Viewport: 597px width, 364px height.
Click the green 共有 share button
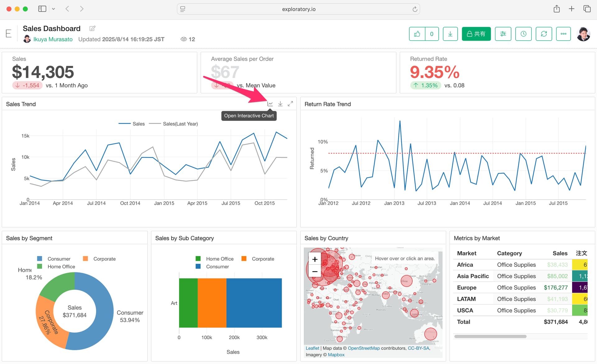click(476, 34)
